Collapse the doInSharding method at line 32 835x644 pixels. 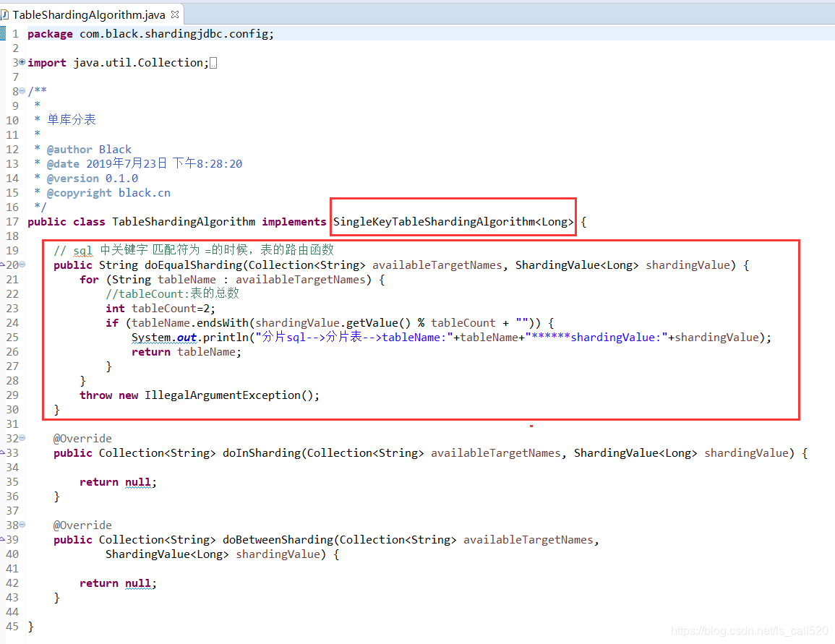tap(22, 437)
